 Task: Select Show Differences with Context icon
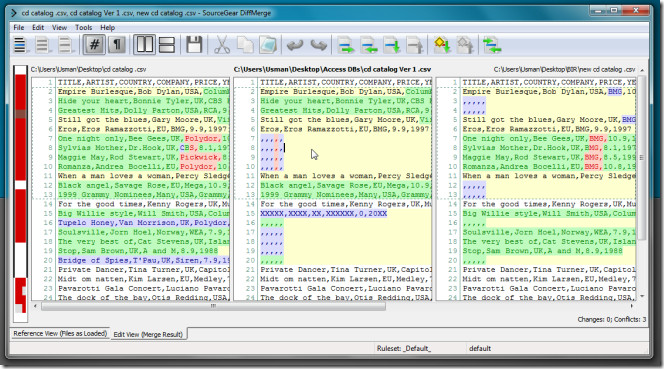[65, 45]
